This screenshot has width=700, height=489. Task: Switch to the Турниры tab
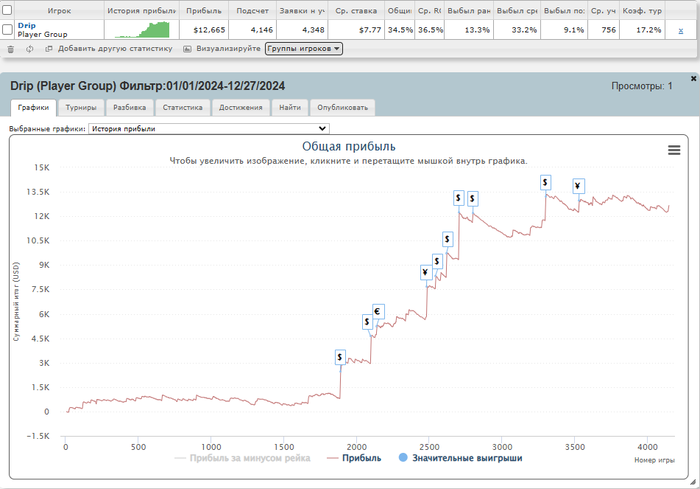pos(81,108)
